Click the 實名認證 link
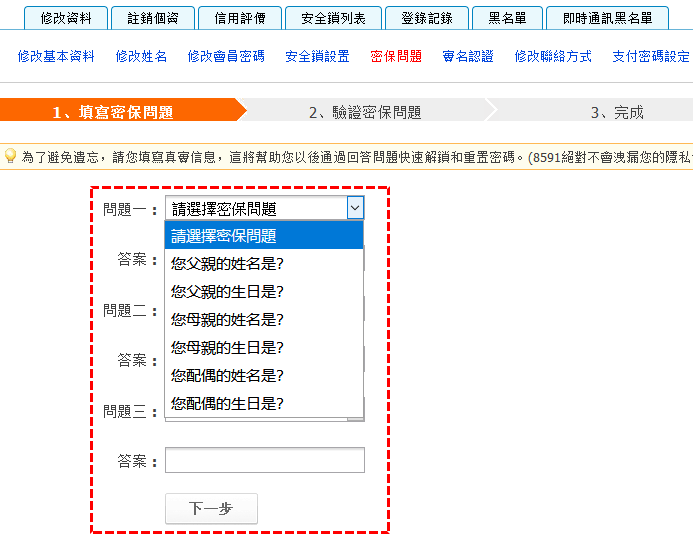Image resolution: width=693 pixels, height=534 pixels. pos(468,56)
